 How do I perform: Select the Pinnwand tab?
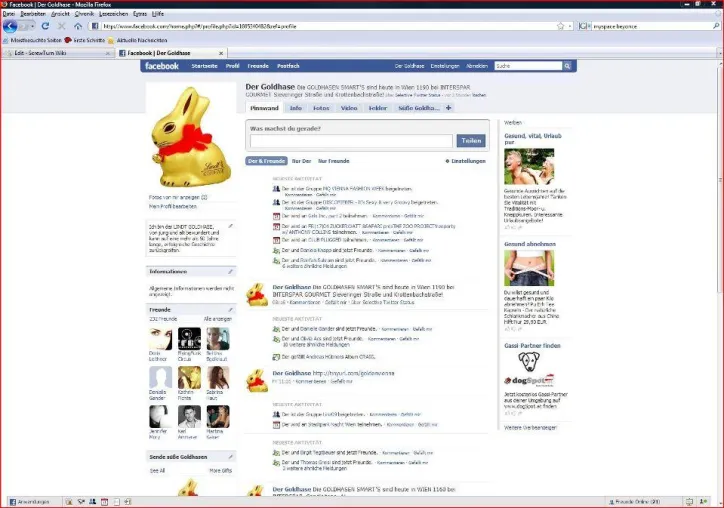click(264, 108)
